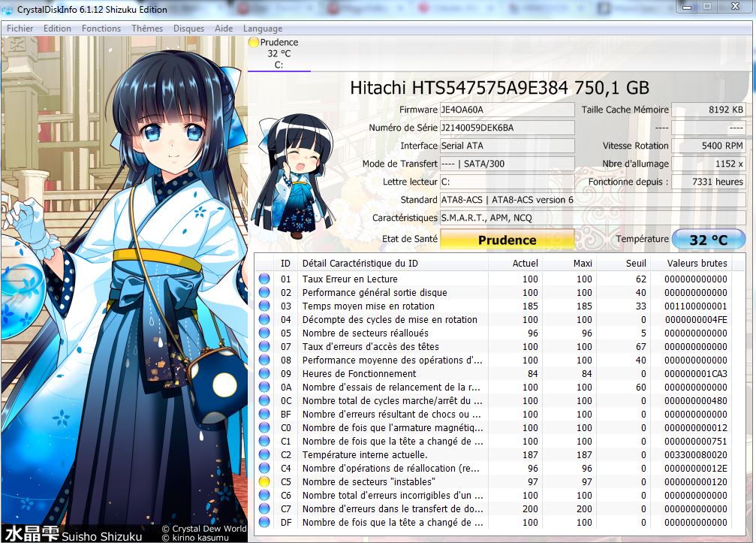Click the Hitachi HTS547575A9E384 disk model title

[499, 88]
